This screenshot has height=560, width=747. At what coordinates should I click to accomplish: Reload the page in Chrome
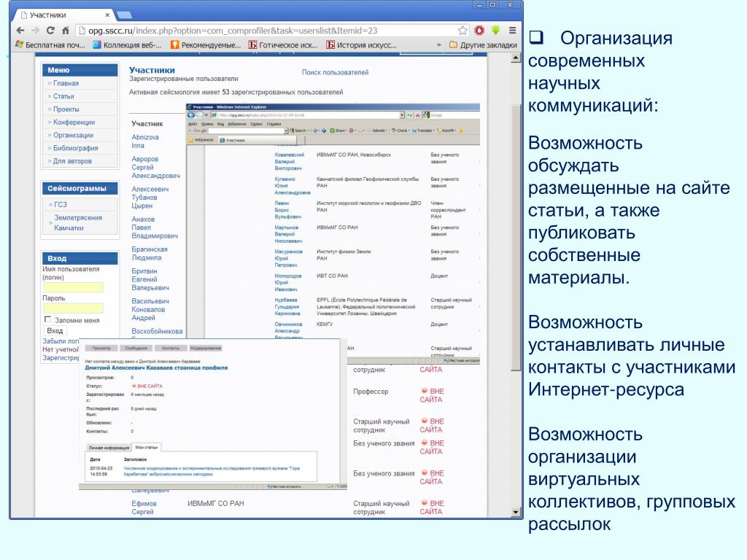pos(50,31)
